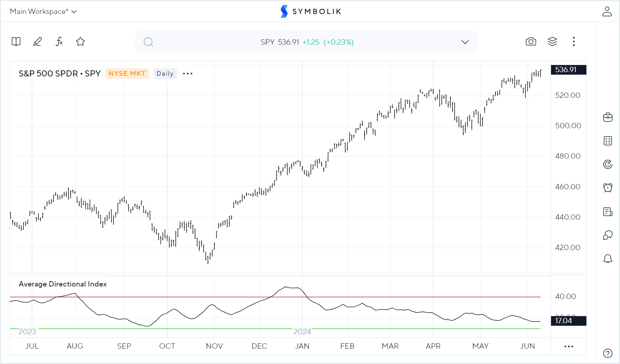Screen dimensions: 620x364
Task: Open the news document sidebar icon
Action: click(x=608, y=212)
